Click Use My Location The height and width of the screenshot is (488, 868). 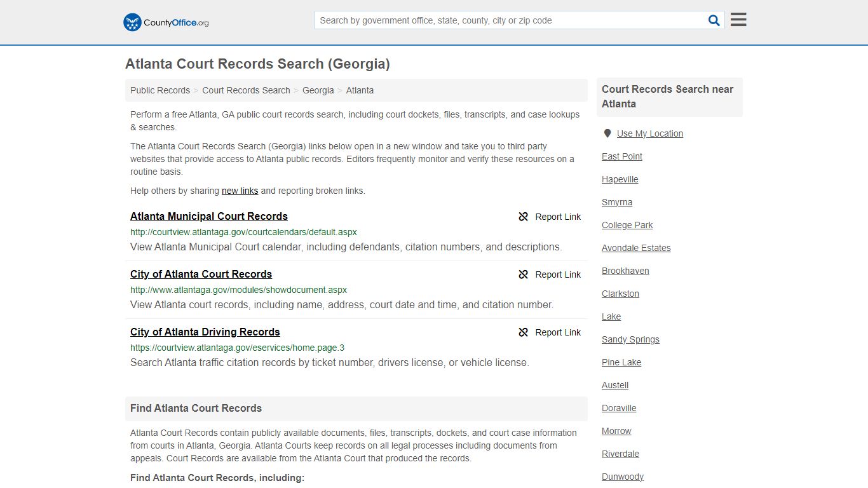click(x=649, y=133)
